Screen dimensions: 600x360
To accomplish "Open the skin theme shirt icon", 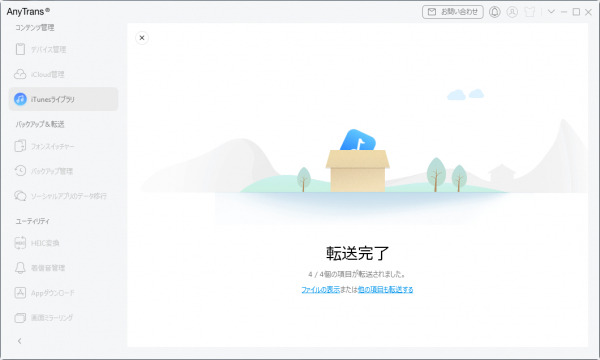I will (x=530, y=12).
